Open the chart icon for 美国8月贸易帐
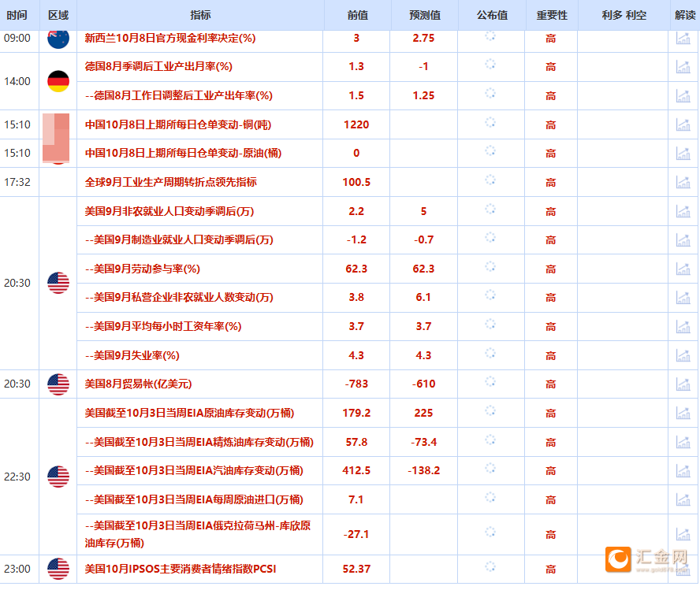This screenshot has width=700, height=590. point(683,384)
